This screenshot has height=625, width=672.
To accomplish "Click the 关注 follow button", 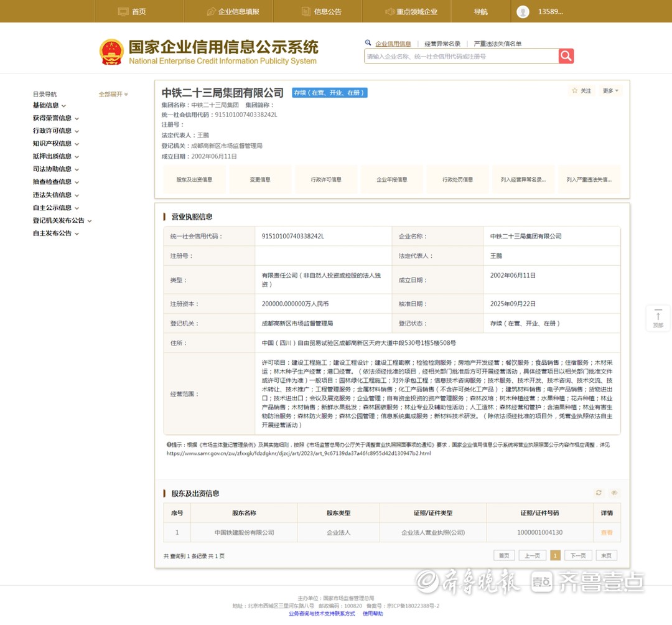I will pyautogui.click(x=582, y=91).
